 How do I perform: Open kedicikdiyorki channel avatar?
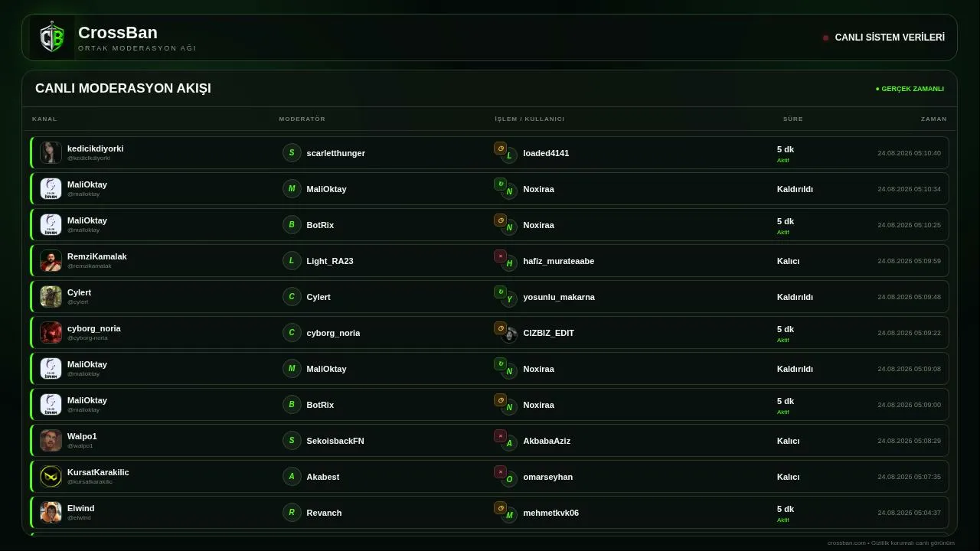51,152
